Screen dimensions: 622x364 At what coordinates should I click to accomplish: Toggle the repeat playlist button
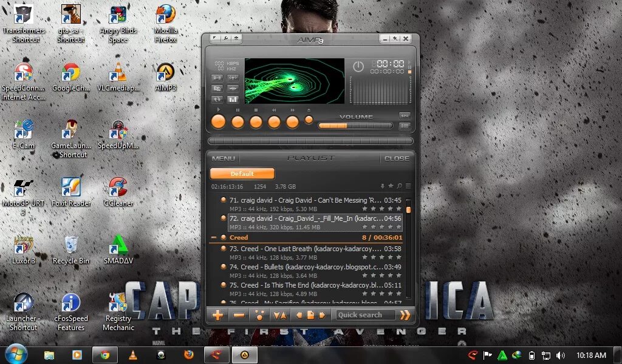(x=217, y=99)
